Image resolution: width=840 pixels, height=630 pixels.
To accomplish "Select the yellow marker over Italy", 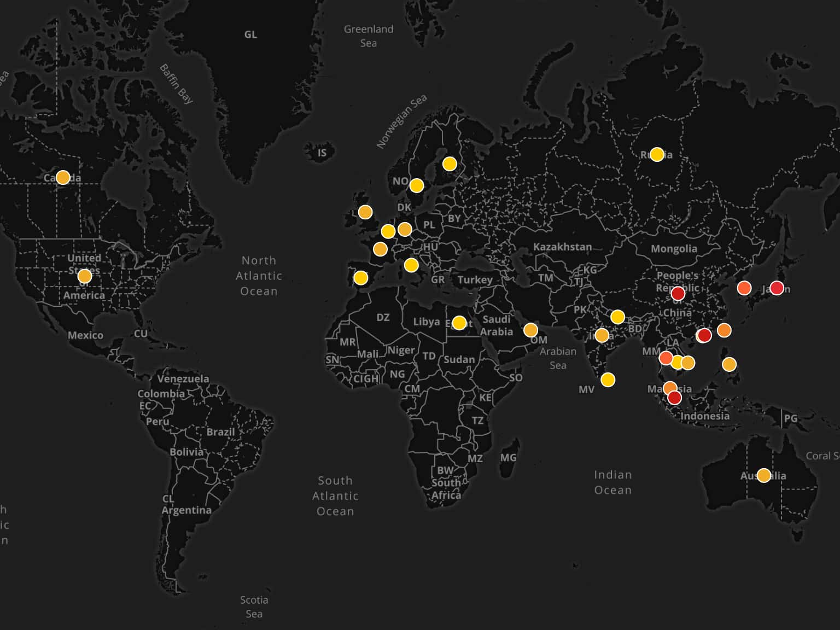I will coord(411,265).
